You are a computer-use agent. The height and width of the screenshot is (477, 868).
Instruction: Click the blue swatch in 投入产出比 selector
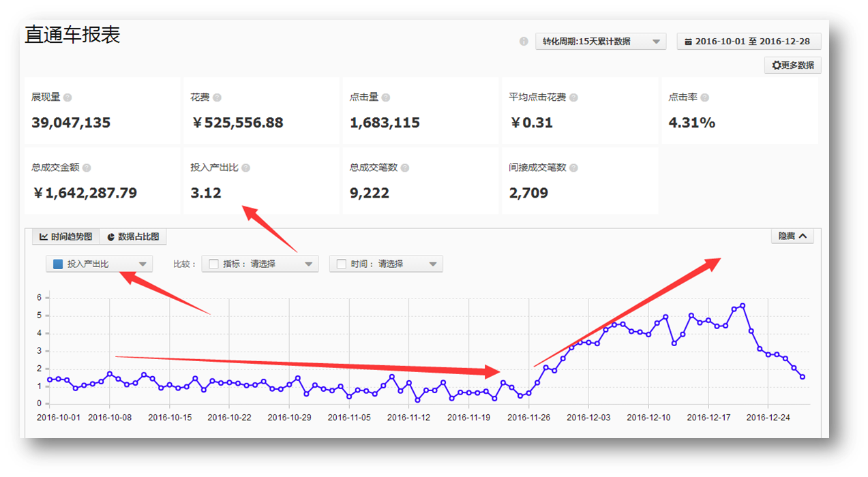pos(58,264)
